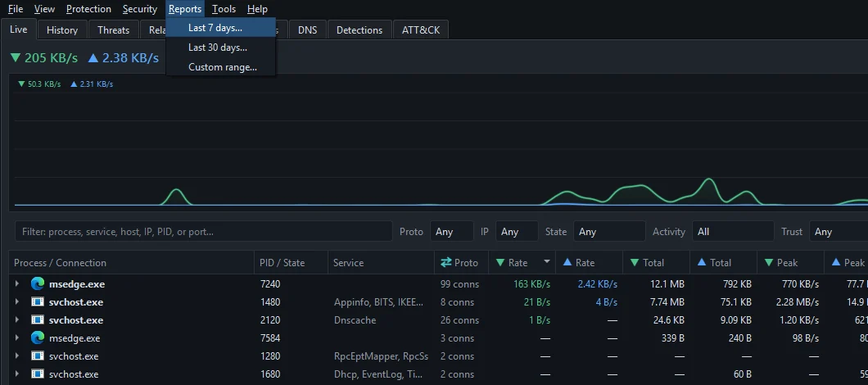Click the '163 KB/s' download rate cell
Image resolution: width=868 pixels, height=385 pixels.
pos(532,284)
